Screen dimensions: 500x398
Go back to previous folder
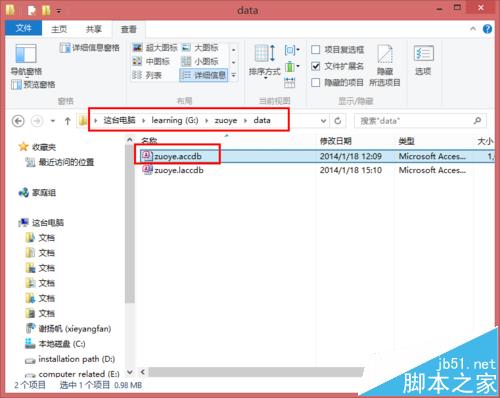point(18,121)
